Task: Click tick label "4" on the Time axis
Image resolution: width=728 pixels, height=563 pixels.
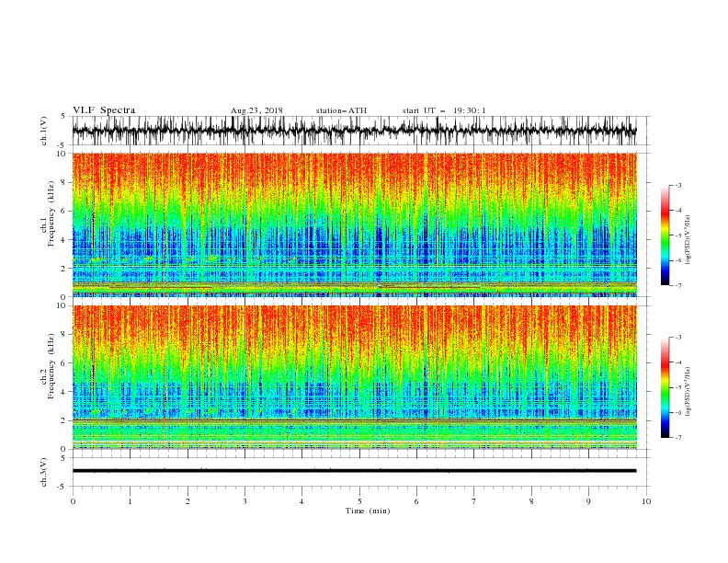Action: pyautogui.click(x=301, y=501)
